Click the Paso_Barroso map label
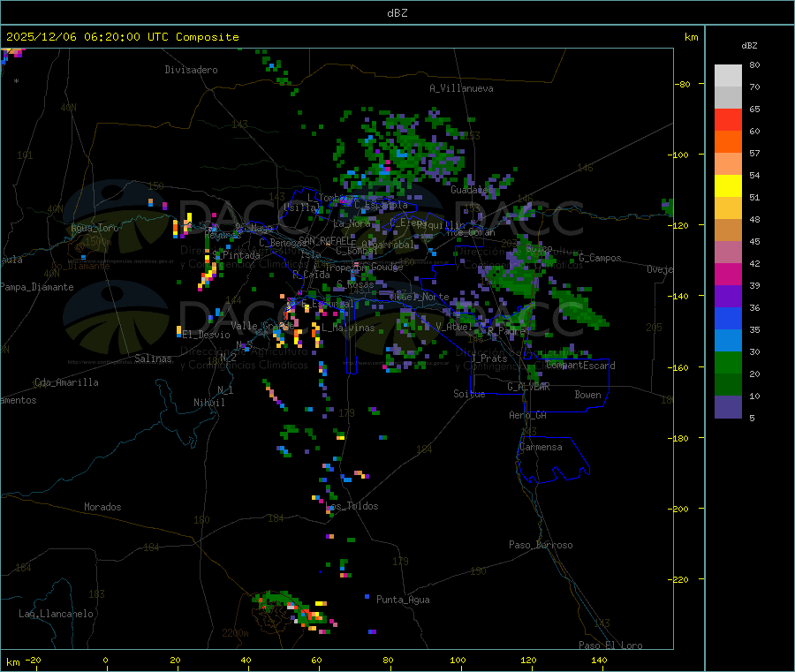This screenshot has height=672, width=795. click(x=541, y=545)
